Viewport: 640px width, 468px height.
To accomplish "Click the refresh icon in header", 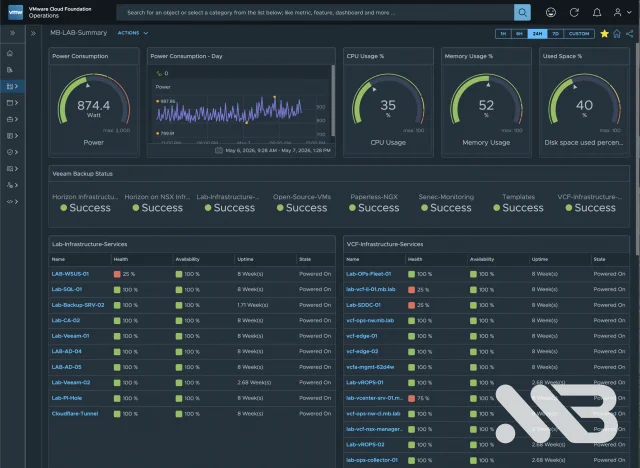I will (x=574, y=13).
